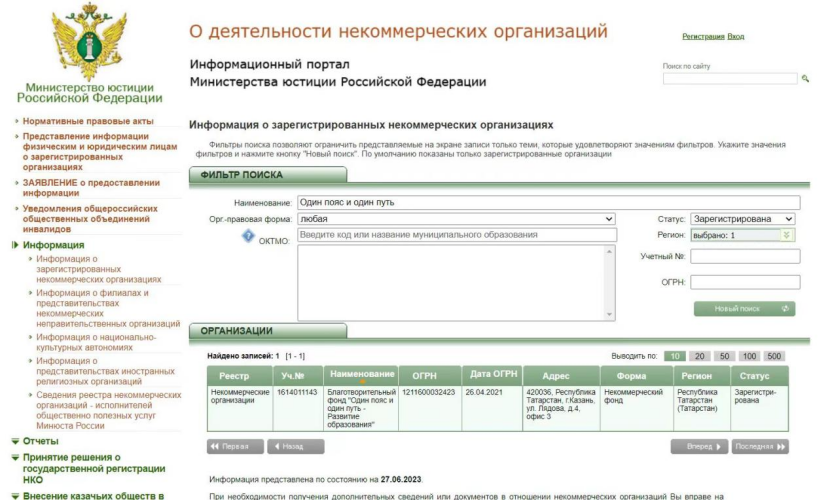Click the site search magnifier icon
Viewport: 830px width, 500px height.
(x=805, y=79)
